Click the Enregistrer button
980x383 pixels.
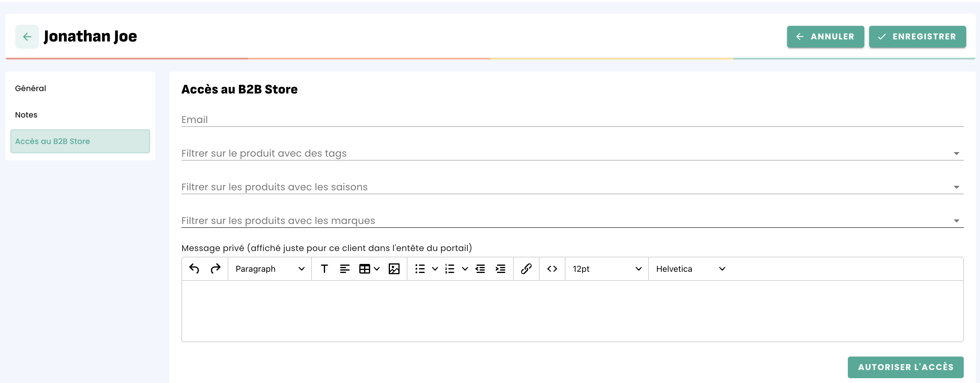[917, 37]
